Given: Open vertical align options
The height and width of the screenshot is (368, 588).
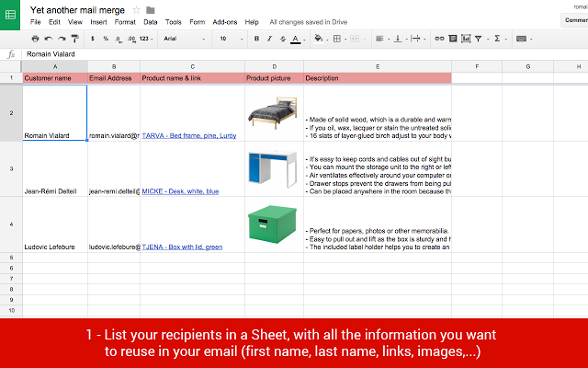Looking at the screenshot, I should (398, 39).
